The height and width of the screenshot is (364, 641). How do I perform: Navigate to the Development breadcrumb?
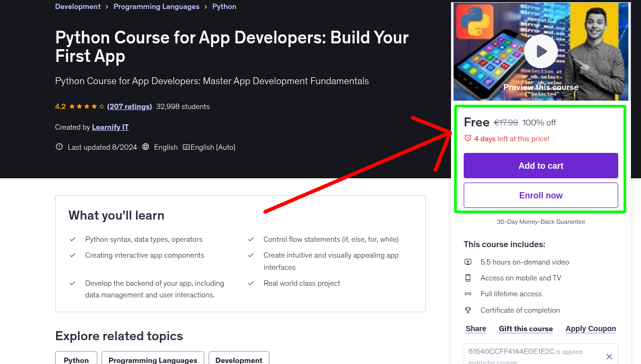(x=77, y=6)
